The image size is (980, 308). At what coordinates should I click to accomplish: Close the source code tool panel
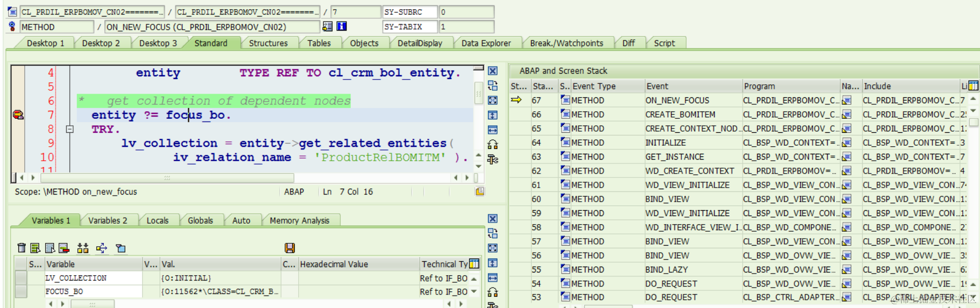tap(492, 71)
